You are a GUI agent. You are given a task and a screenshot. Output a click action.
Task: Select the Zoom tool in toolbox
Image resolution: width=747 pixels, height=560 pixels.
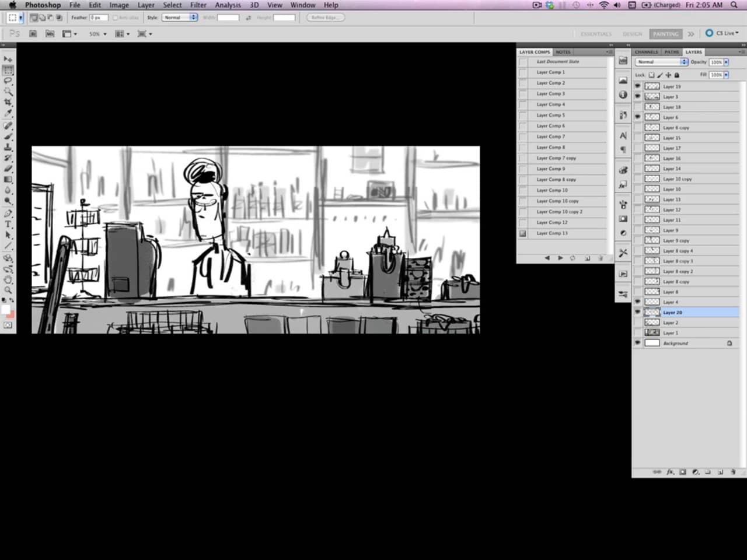coord(8,290)
